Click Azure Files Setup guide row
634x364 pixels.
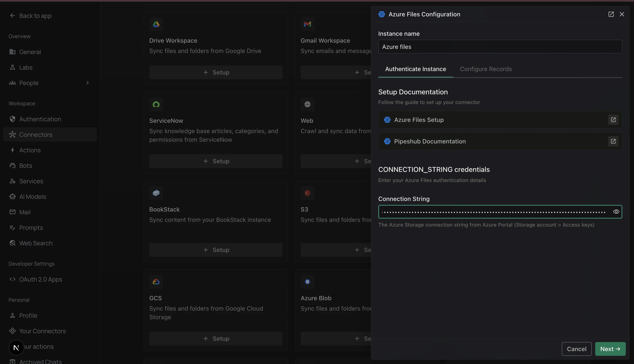point(500,120)
